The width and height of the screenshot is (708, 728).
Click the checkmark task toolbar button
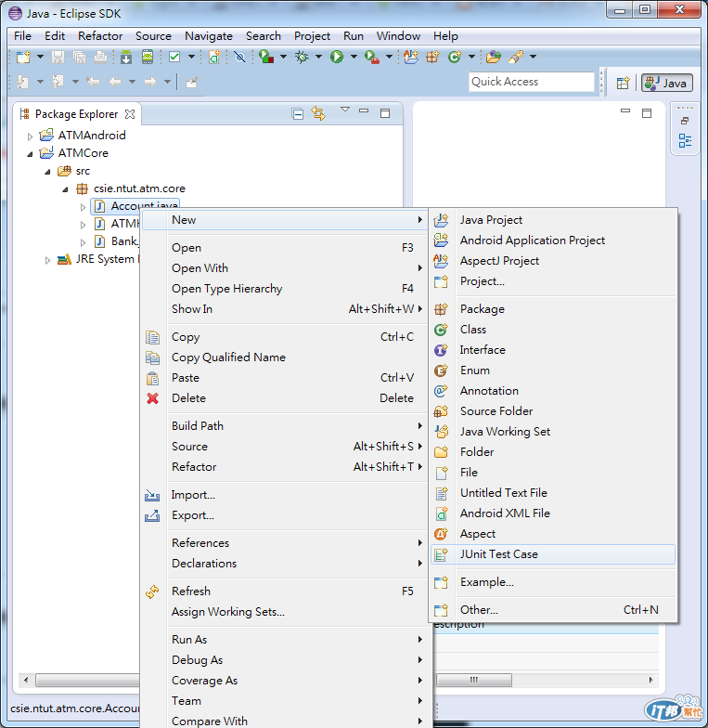pyautogui.click(x=174, y=57)
